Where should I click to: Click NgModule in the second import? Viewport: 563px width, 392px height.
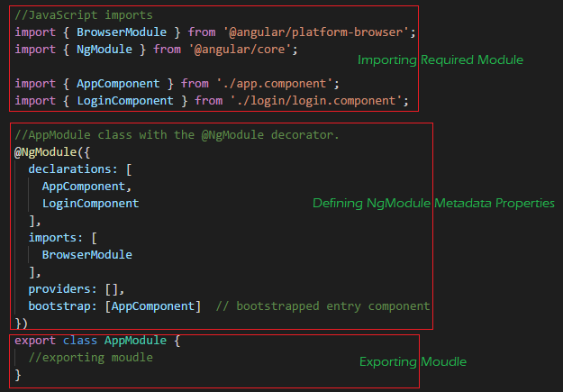pos(104,50)
